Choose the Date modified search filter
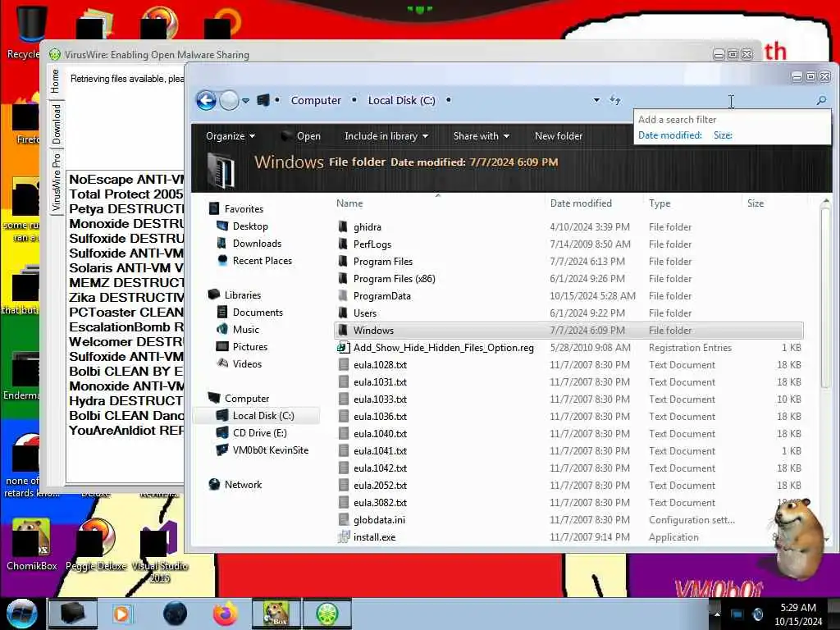840x630 pixels. (x=669, y=135)
